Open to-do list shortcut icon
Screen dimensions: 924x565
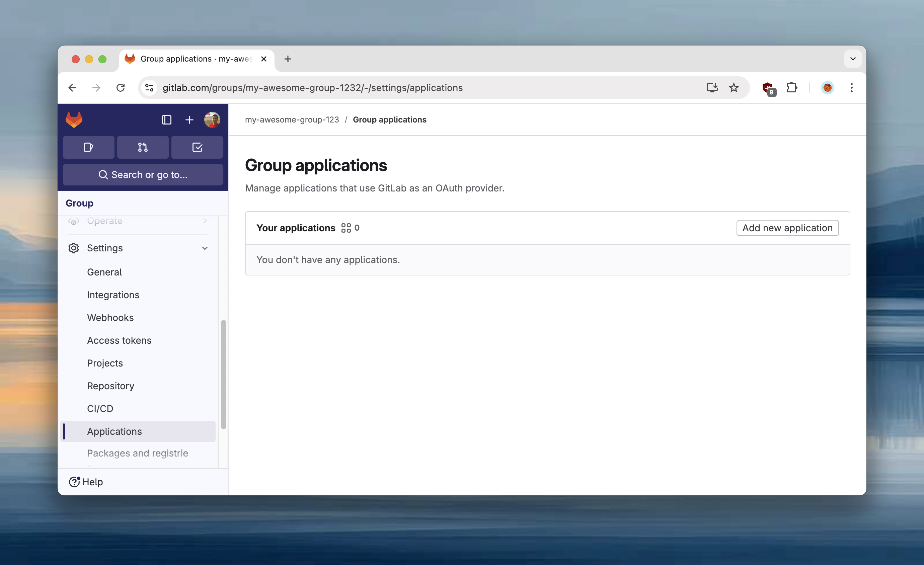coord(197,147)
